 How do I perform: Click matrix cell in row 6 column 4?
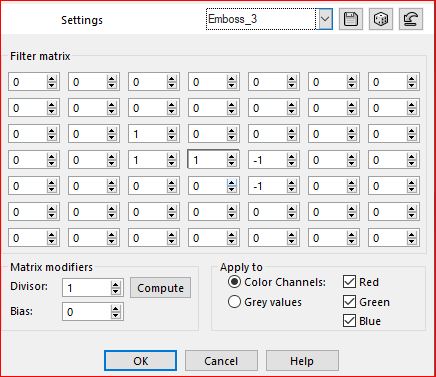click(207, 212)
